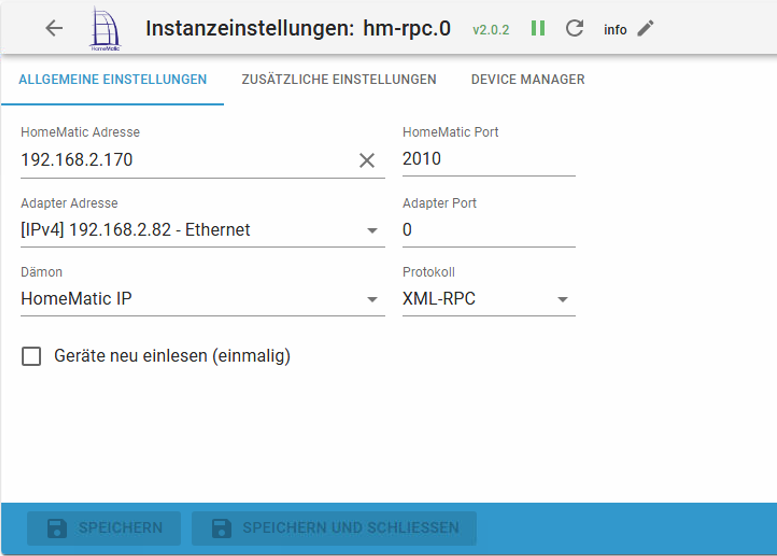Viewport: 777px width, 556px height.
Task: Clear the HomeMatic Adresse field
Action: [367, 160]
